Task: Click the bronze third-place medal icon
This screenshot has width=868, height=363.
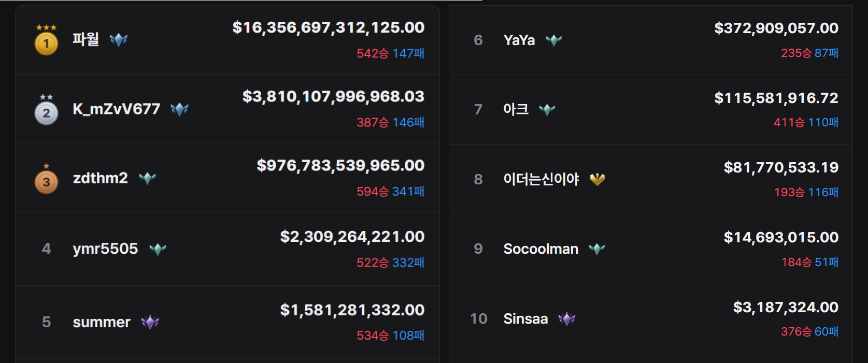Action: 46,179
